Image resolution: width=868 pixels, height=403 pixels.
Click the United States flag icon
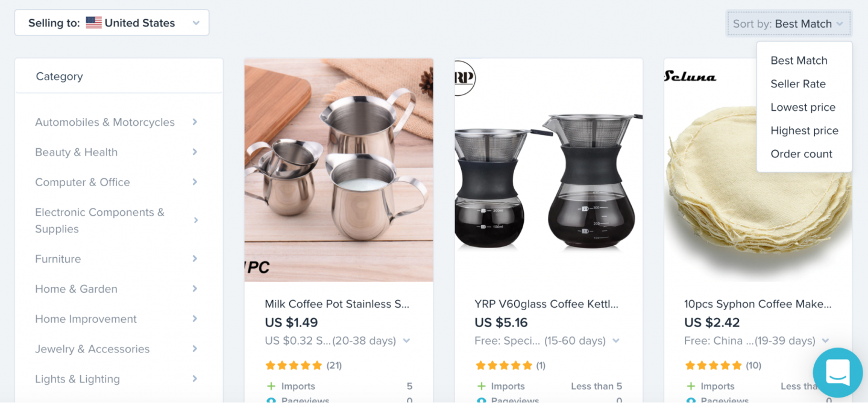coord(93,23)
